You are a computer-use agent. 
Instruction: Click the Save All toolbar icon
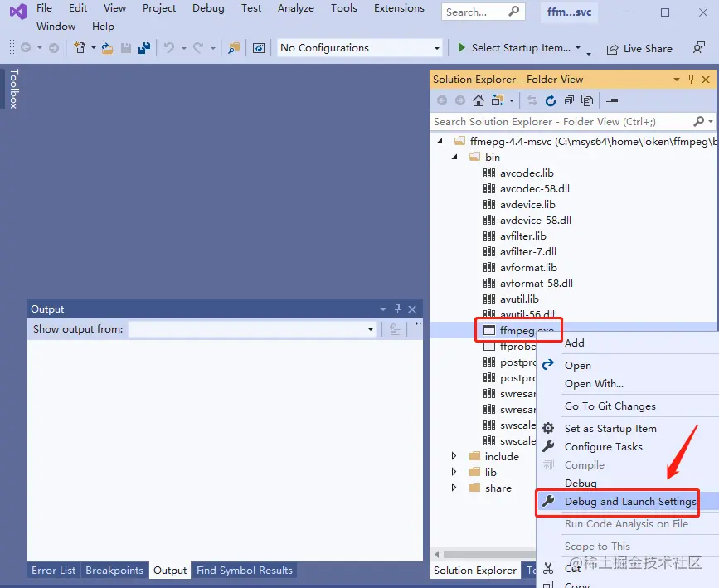143,48
